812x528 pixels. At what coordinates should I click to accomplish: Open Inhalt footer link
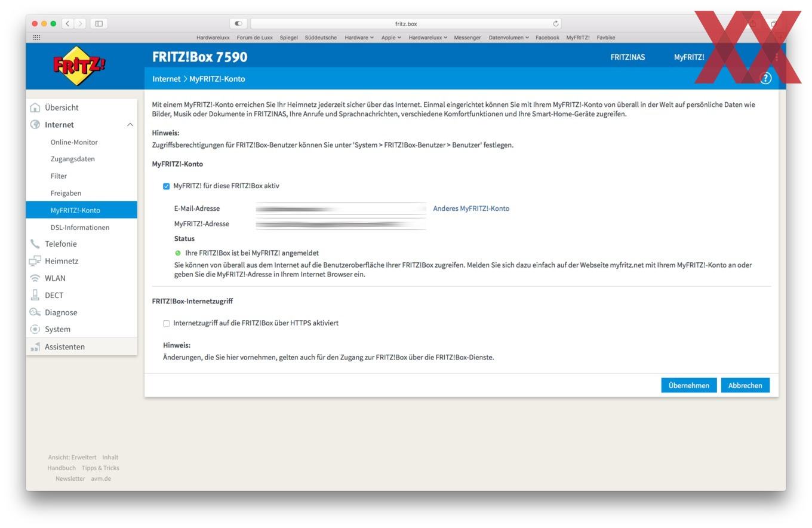coord(110,458)
